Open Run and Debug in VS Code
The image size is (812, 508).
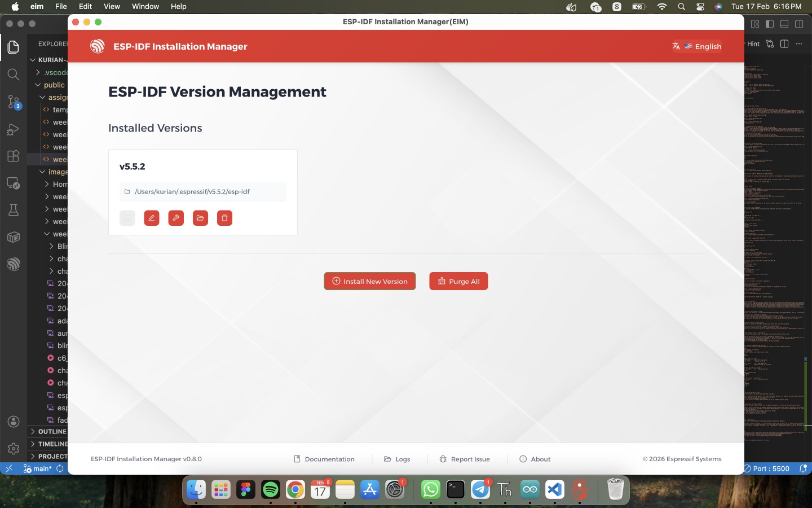tap(14, 129)
